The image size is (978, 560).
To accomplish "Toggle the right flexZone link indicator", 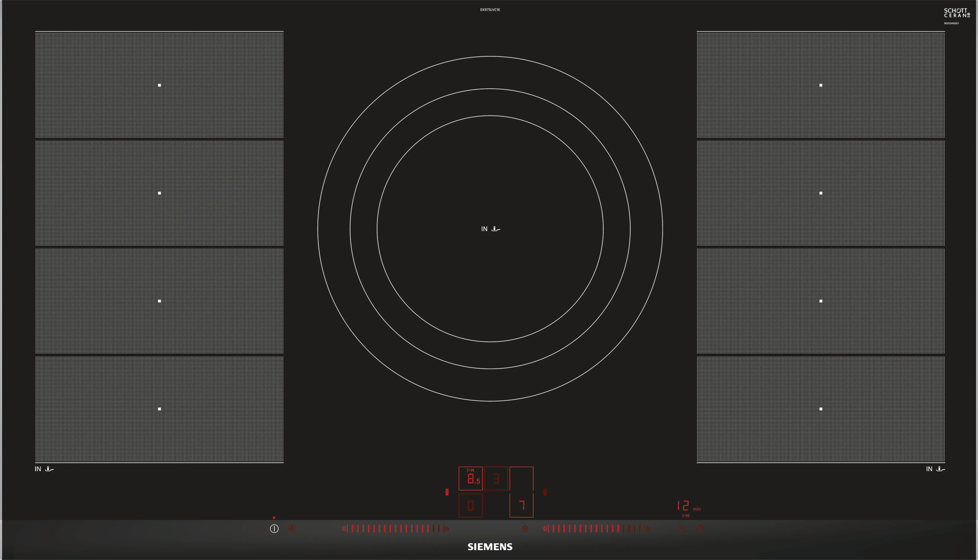I will (545, 492).
